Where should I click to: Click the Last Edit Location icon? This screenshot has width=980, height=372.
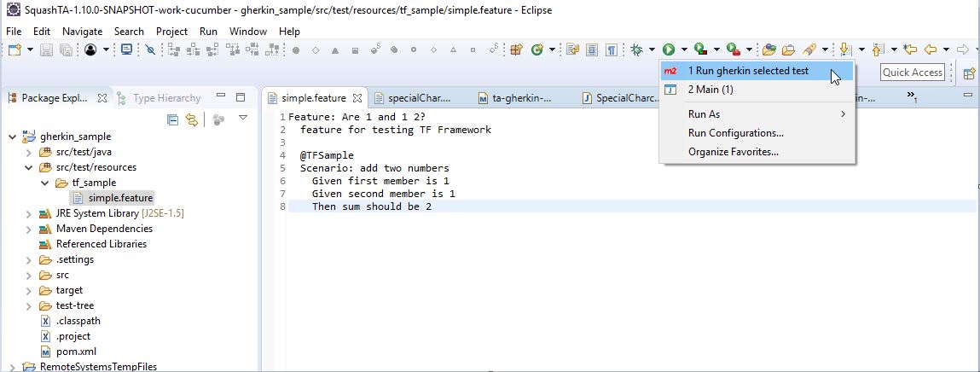(910, 49)
